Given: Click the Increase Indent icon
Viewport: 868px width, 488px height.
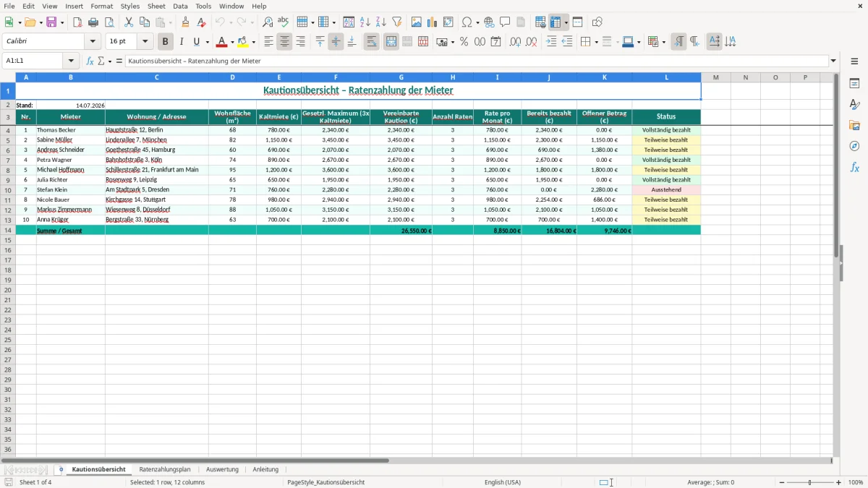Looking at the screenshot, I should (551, 42).
